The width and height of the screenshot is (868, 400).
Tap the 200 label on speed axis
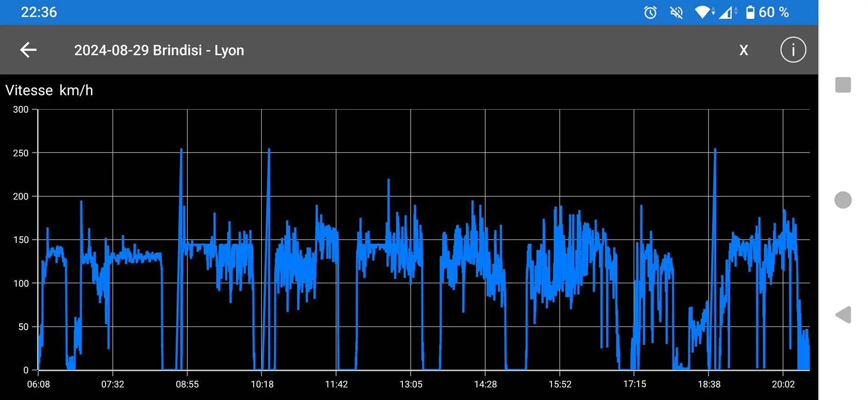tap(21, 196)
